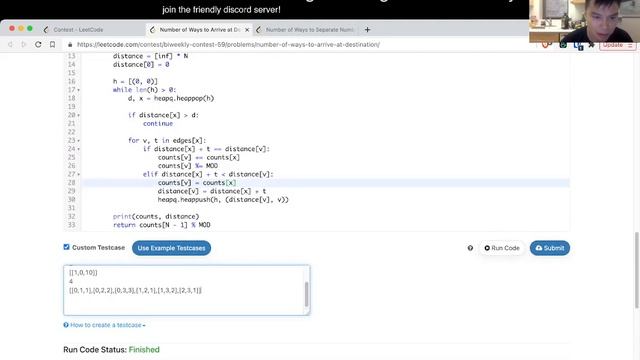This screenshot has width=640, height=360.
Task: Open a new browser tab
Action: pyautogui.click(x=367, y=29)
